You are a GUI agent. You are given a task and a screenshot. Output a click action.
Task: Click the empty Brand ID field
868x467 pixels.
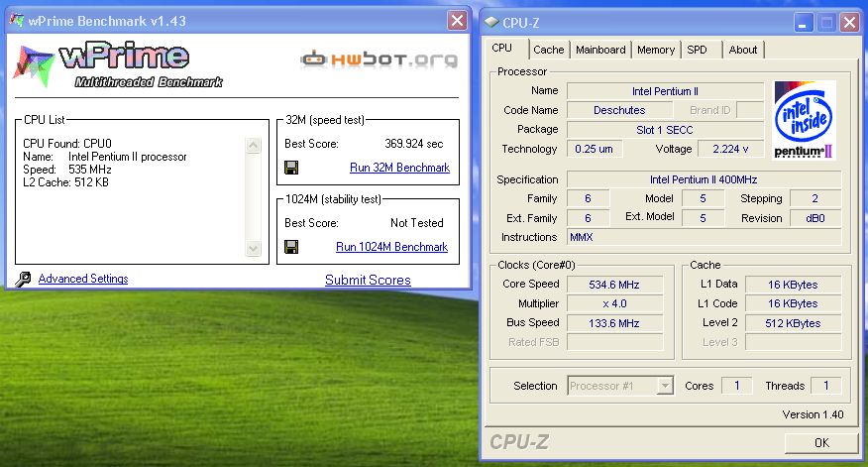(750, 110)
